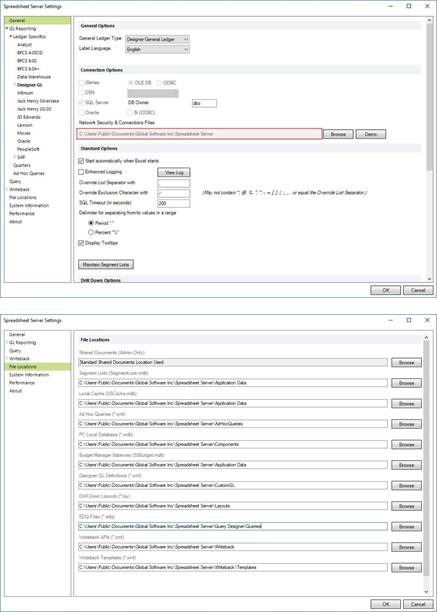Confirm with OK in the General Options window
The image size is (437, 612).
(385, 290)
